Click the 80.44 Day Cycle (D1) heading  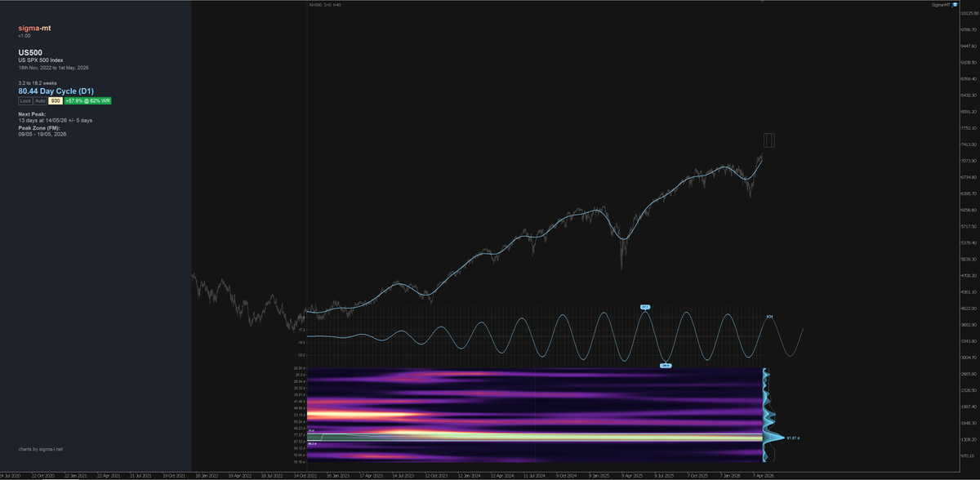[56, 91]
